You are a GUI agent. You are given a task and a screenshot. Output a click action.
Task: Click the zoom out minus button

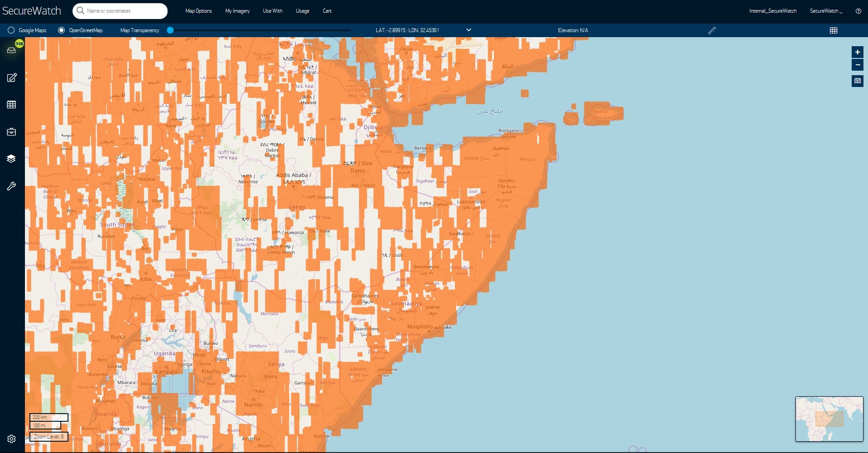pos(857,65)
